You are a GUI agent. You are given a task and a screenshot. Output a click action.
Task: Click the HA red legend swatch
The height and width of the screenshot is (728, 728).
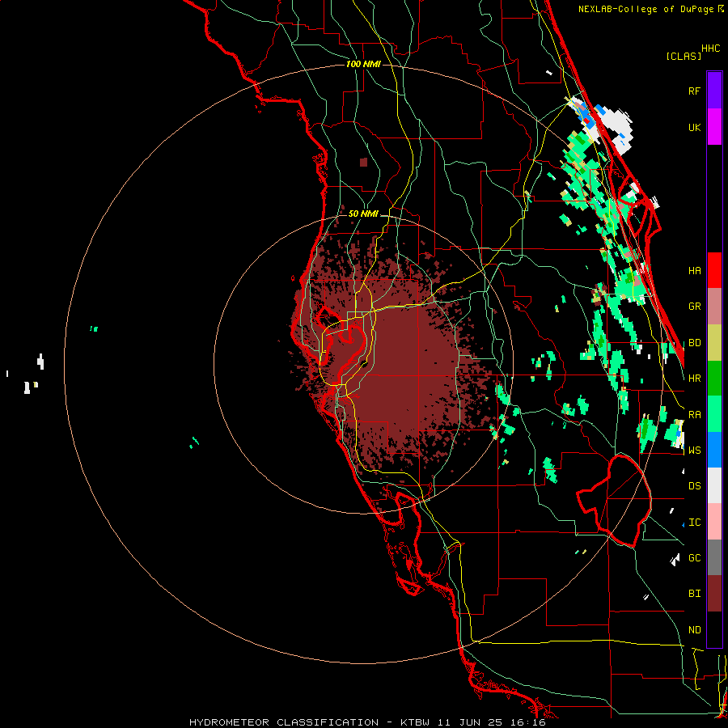coord(714,270)
